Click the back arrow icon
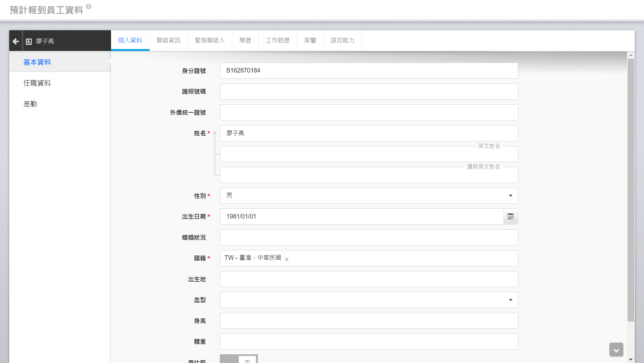This screenshot has height=363, width=644. (16, 41)
